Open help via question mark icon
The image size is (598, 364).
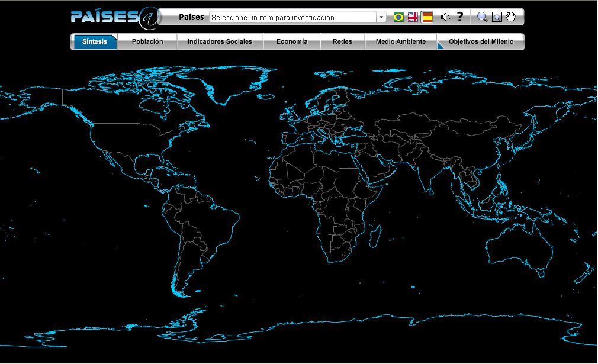(x=460, y=17)
